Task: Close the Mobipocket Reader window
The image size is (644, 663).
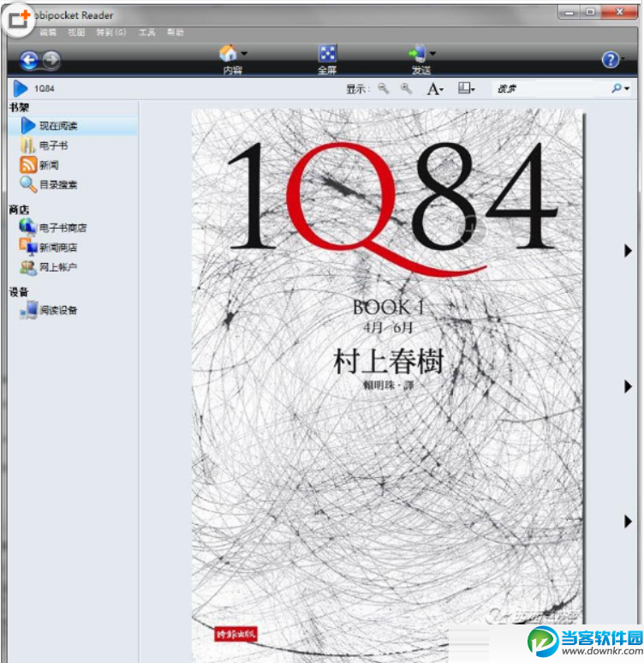Action: coord(619,12)
